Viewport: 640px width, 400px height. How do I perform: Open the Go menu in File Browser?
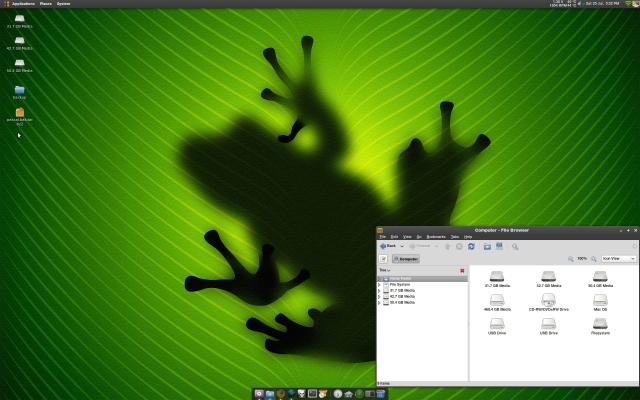tap(419, 237)
